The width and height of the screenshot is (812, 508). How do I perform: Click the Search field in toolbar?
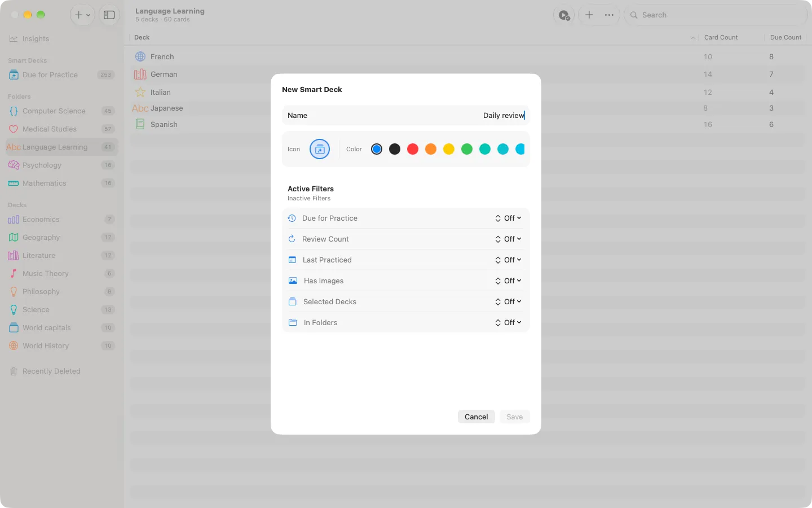tap(716, 15)
